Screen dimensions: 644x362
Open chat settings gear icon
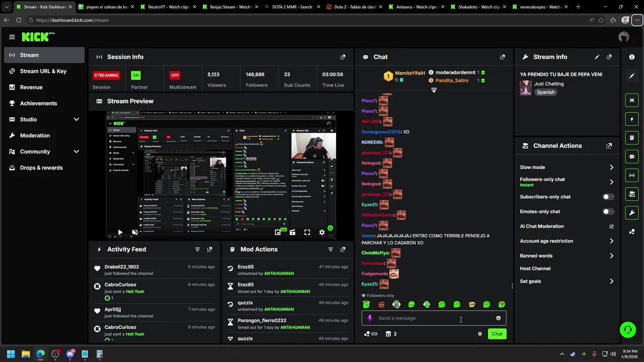coord(479,334)
